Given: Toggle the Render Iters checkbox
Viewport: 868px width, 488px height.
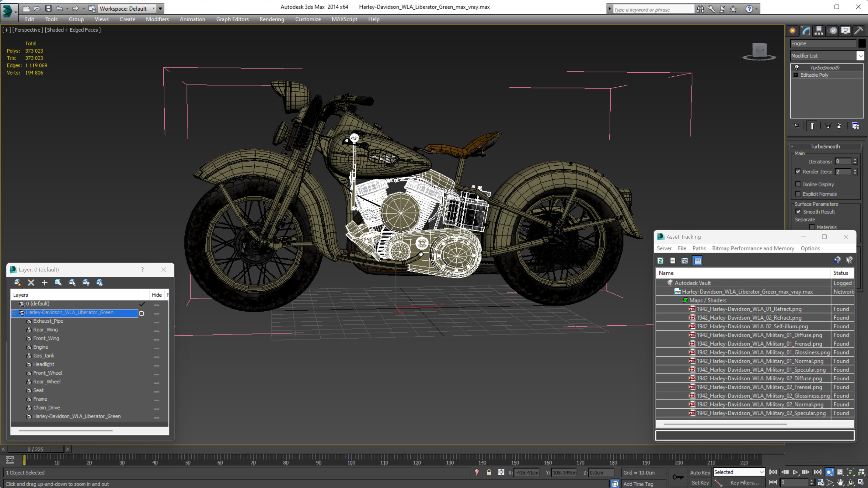Looking at the screenshot, I should (798, 171).
